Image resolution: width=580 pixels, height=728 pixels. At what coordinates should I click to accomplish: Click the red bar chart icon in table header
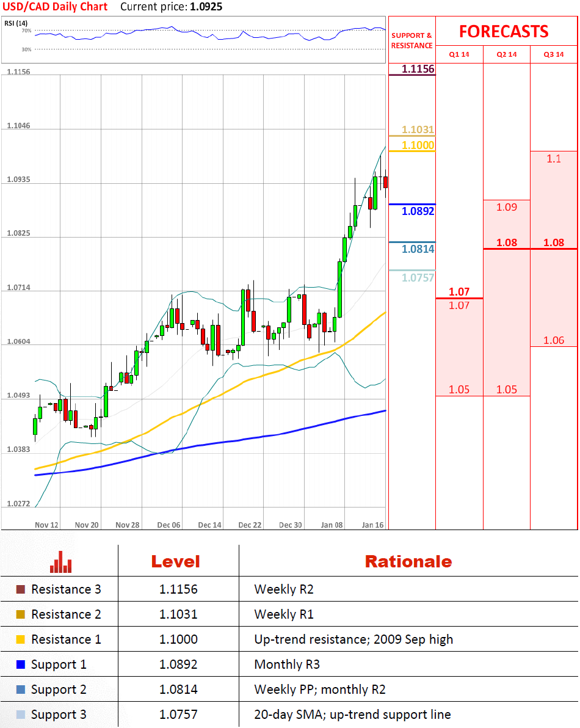click(x=61, y=562)
